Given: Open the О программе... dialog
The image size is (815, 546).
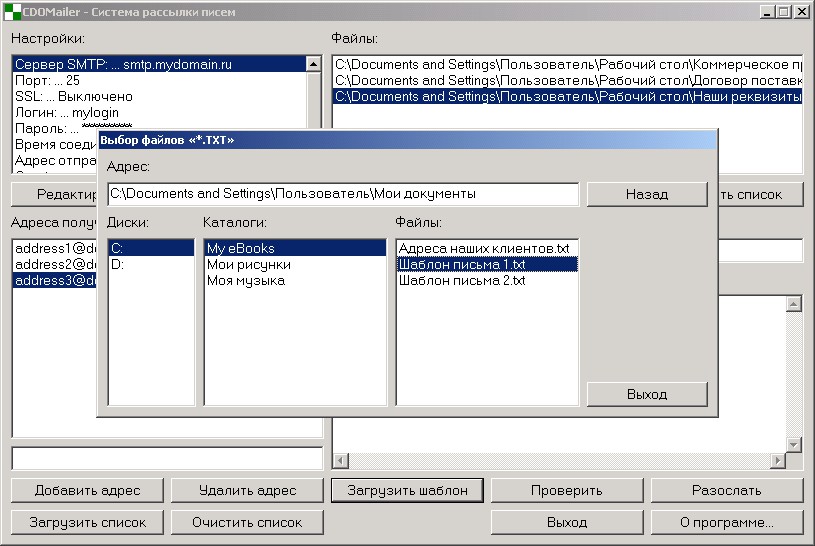Looking at the screenshot, I should pos(727,522).
